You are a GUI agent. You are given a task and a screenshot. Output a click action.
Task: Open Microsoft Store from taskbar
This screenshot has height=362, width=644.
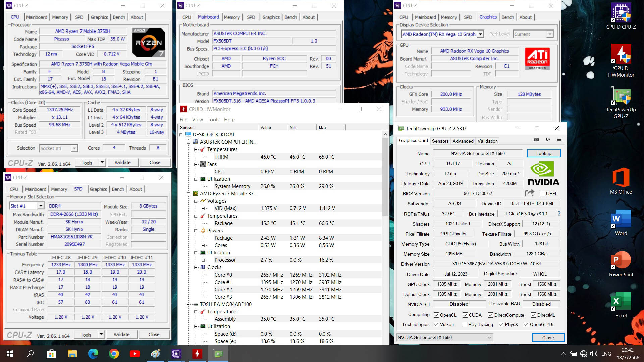point(51,354)
